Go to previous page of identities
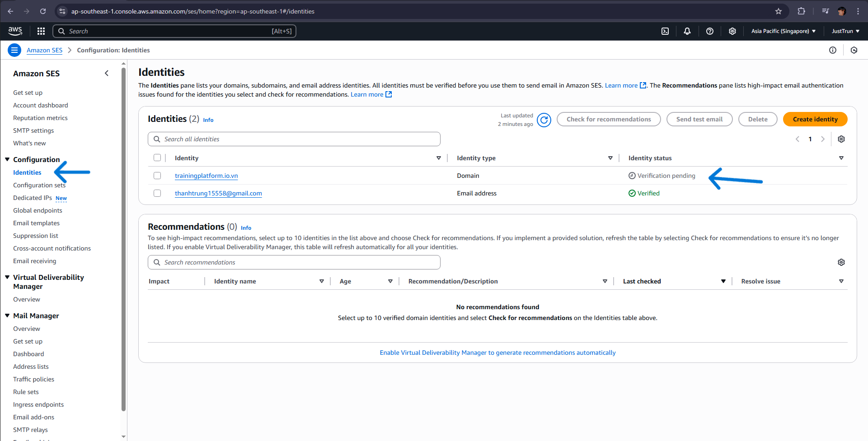 pyautogui.click(x=798, y=139)
